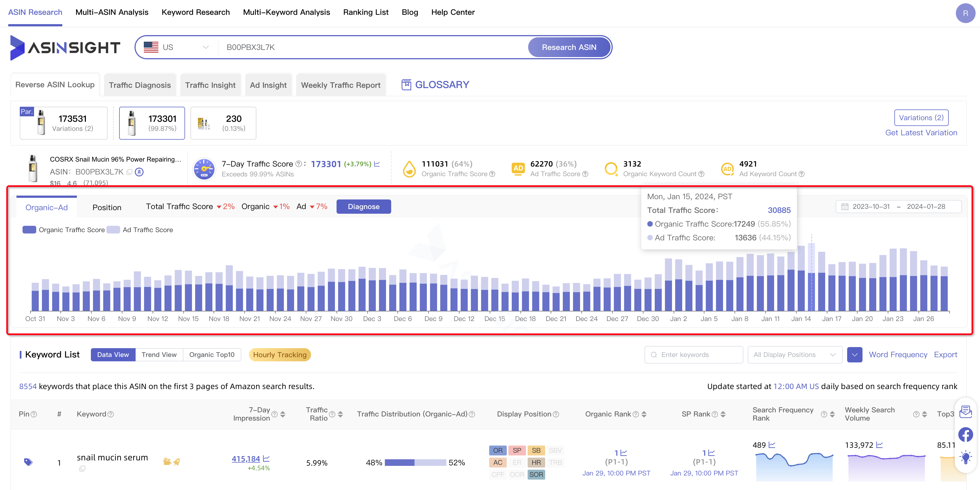This screenshot has width=980, height=490.
Task: Show Ad Keyword Count help icon
Action: pos(801,174)
